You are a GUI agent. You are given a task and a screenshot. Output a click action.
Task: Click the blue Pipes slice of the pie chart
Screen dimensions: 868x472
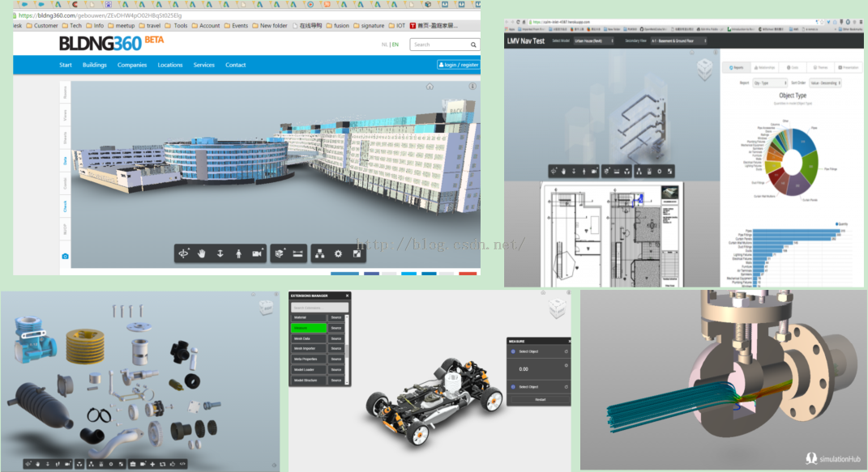click(x=804, y=142)
